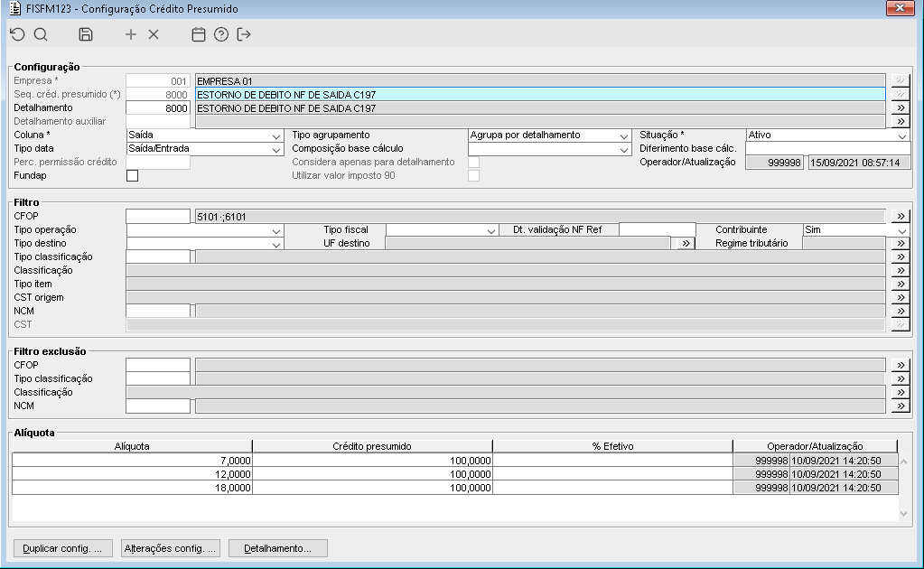The image size is (924, 569).
Task: Open lookup for Filtro exclusão Tipo classificação
Action: coord(901,378)
